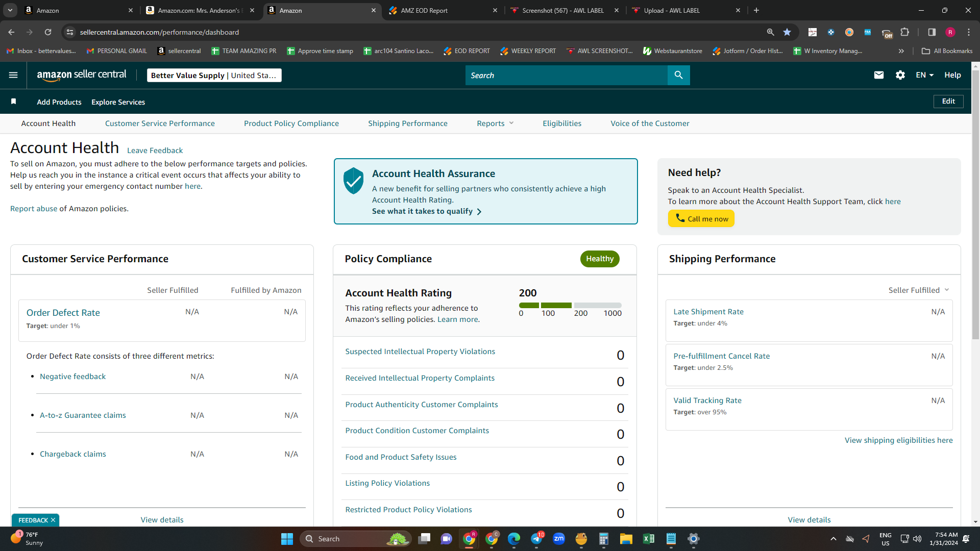Screen dimensions: 980x551
Task: Open the Better Value Supply account switcher
Action: pos(214,76)
